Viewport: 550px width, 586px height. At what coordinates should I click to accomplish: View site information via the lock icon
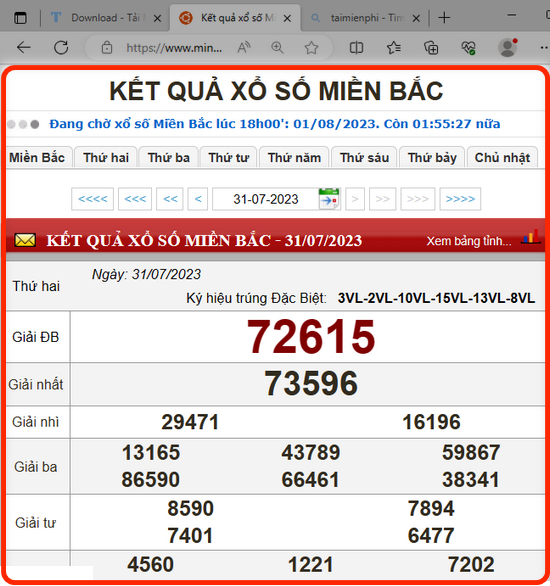tap(107, 47)
